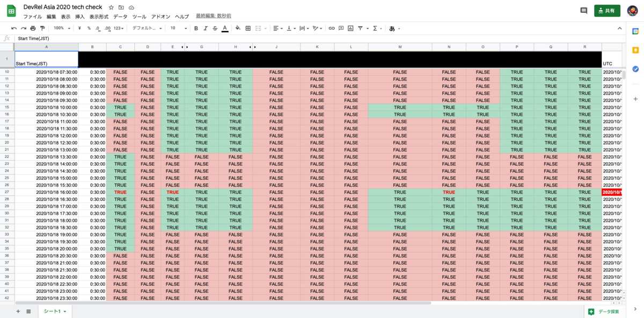Open the データ menu
644x318 pixels.
pyautogui.click(x=120, y=17)
